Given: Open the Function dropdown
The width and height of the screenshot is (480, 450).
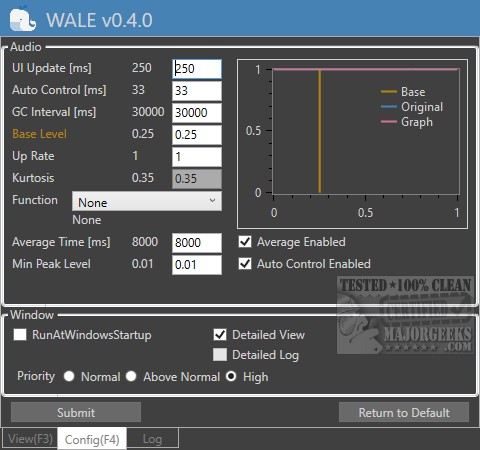Looking at the screenshot, I should [147, 201].
